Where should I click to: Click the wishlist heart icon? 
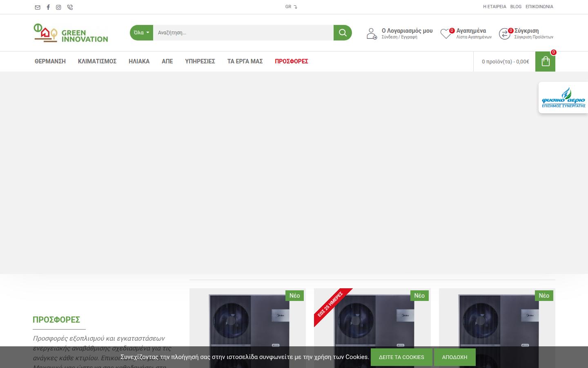[446, 34]
